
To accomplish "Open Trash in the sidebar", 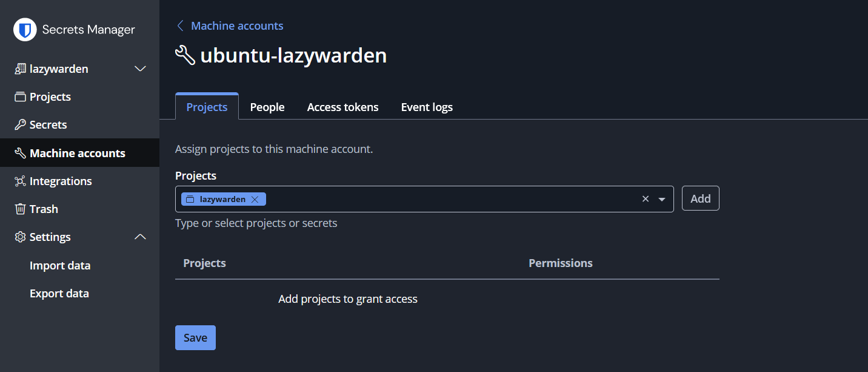I will pyautogui.click(x=79, y=209).
